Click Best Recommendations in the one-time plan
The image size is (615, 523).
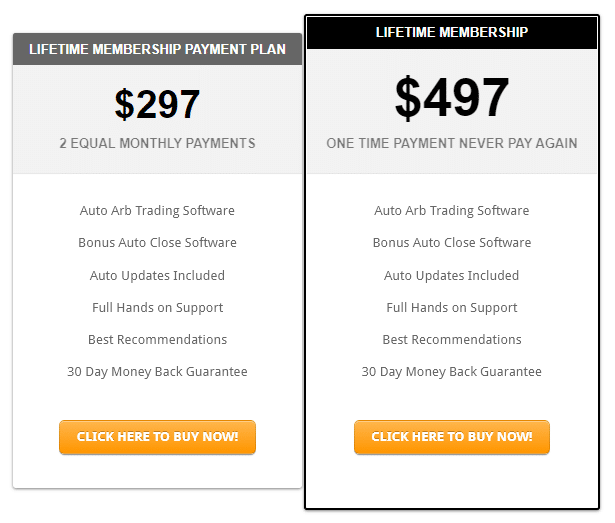point(452,339)
